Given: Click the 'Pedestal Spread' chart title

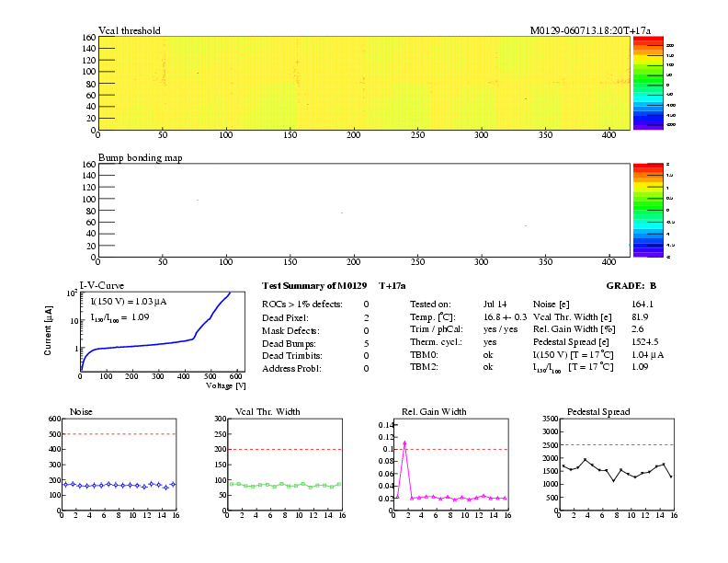Looking at the screenshot, I should pos(598,411).
